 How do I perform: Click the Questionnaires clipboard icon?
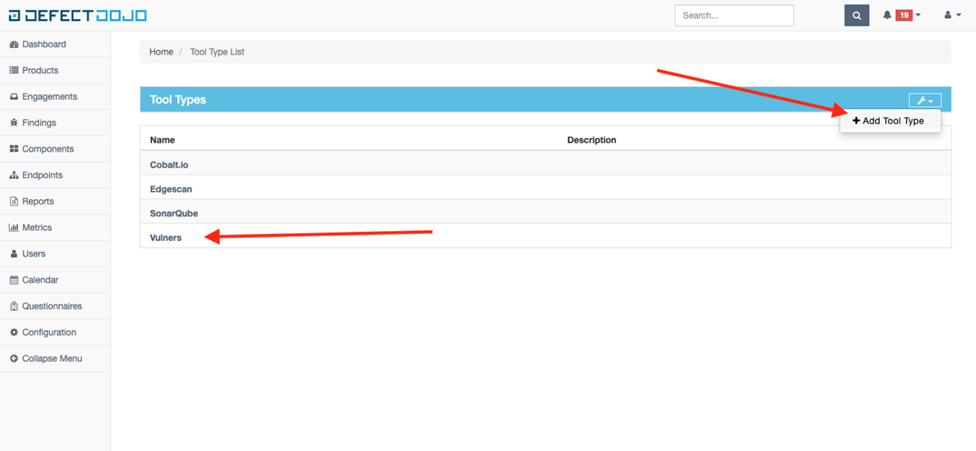(x=14, y=306)
